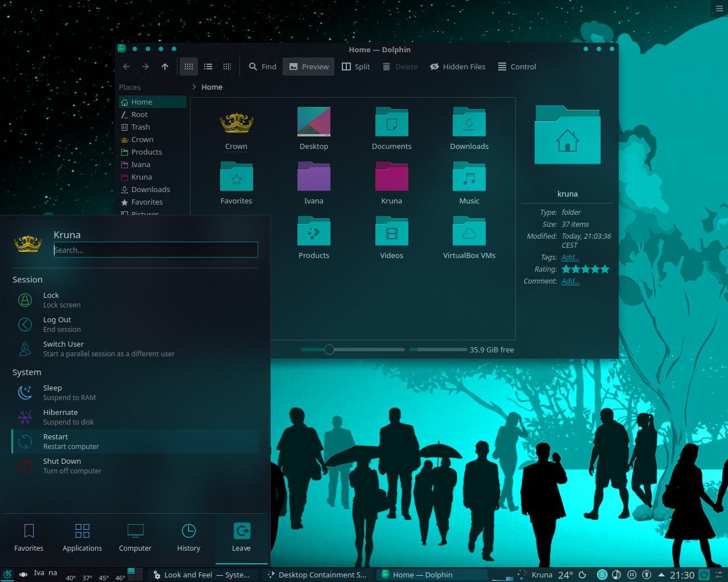Click the Search field in the launcher
The height and width of the screenshot is (582, 728).
point(155,249)
